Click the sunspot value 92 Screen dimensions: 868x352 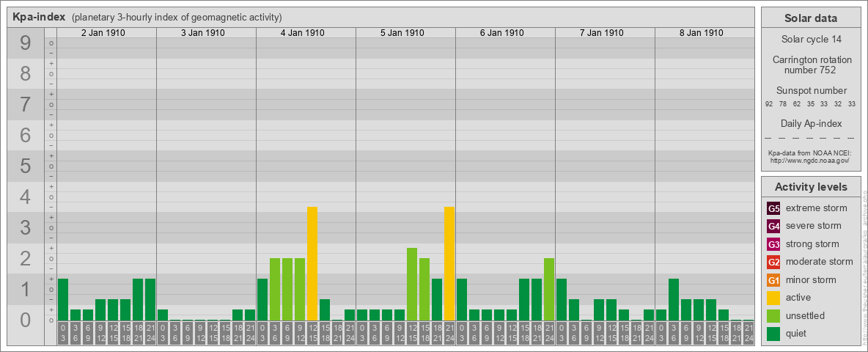(x=769, y=104)
